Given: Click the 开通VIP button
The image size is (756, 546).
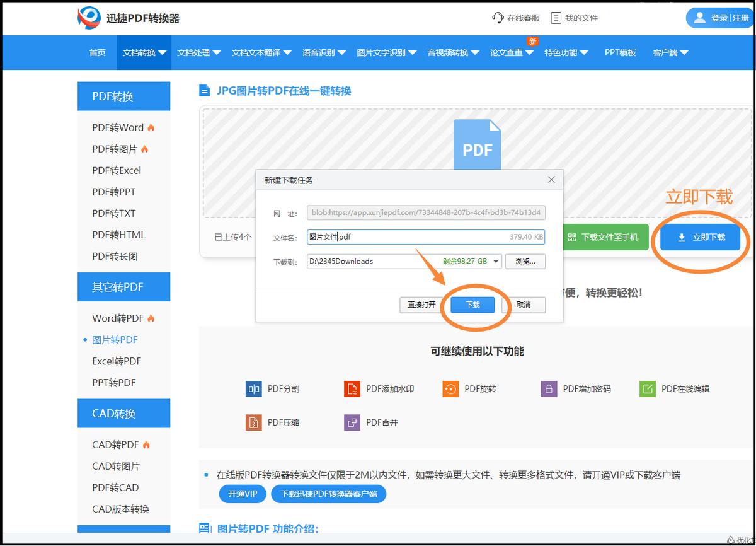Looking at the screenshot, I should (242, 494).
